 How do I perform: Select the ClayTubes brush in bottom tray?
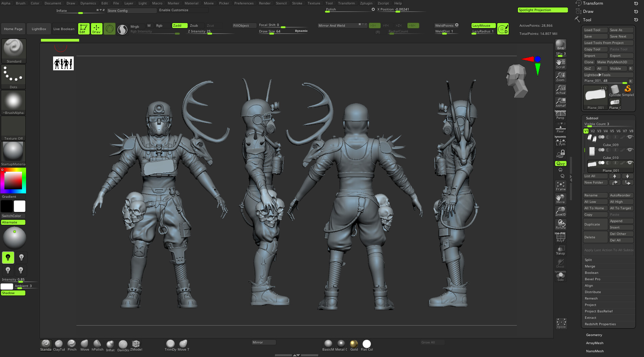click(59, 344)
